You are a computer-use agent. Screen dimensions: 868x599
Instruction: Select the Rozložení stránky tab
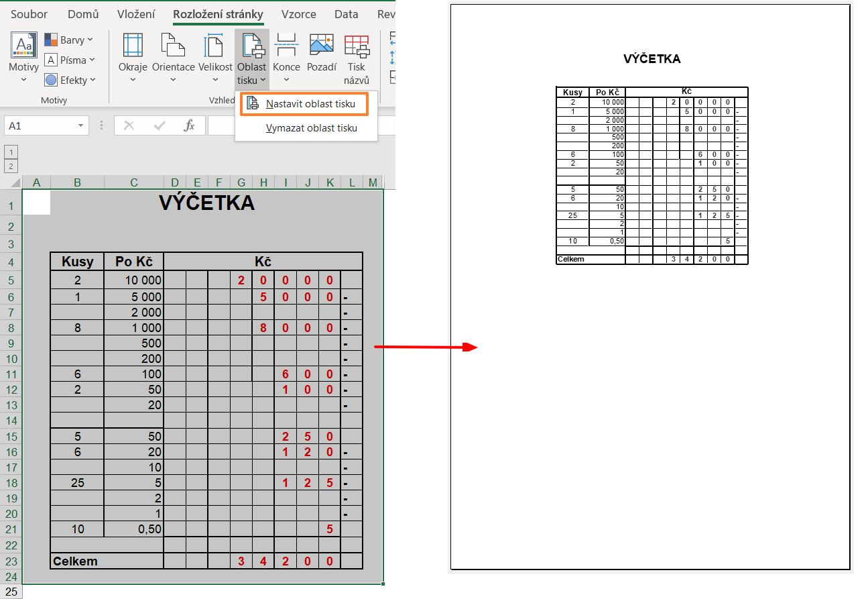click(x=218, y=14)
